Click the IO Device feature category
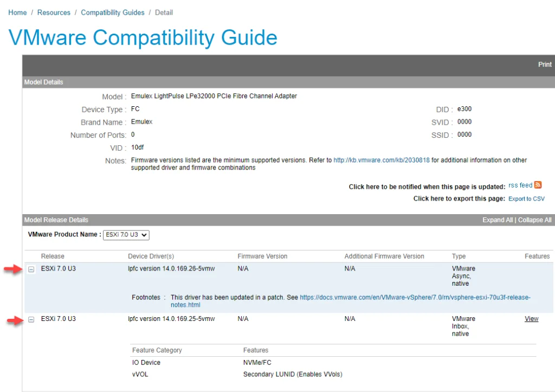555x392 pixels. [146, 363]
